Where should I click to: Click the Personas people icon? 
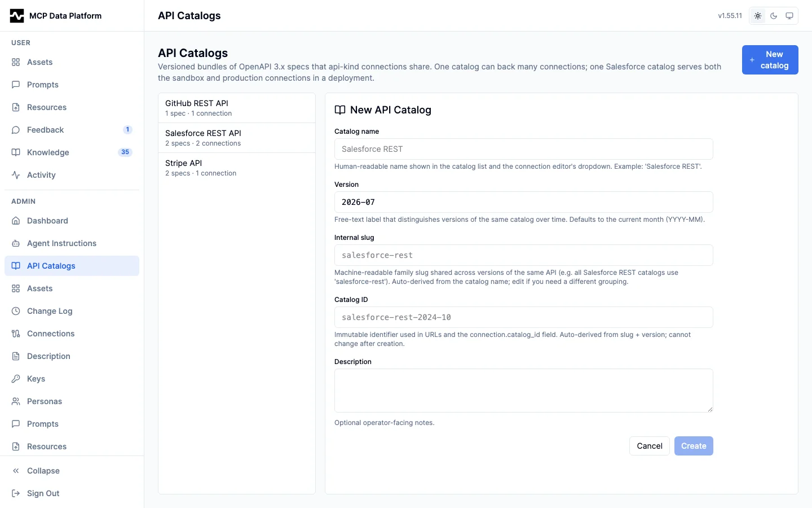coord(16,401)
